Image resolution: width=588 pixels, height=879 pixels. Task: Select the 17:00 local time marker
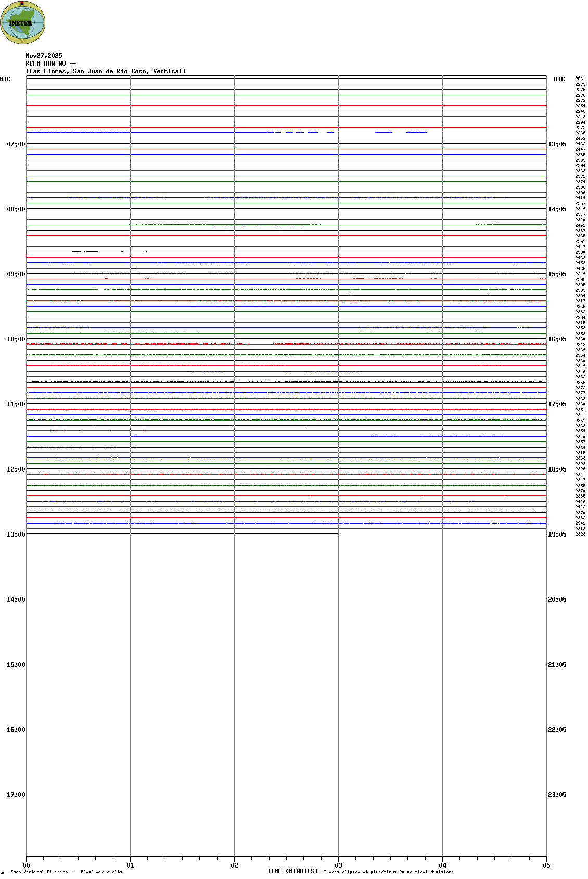point(16,795)
